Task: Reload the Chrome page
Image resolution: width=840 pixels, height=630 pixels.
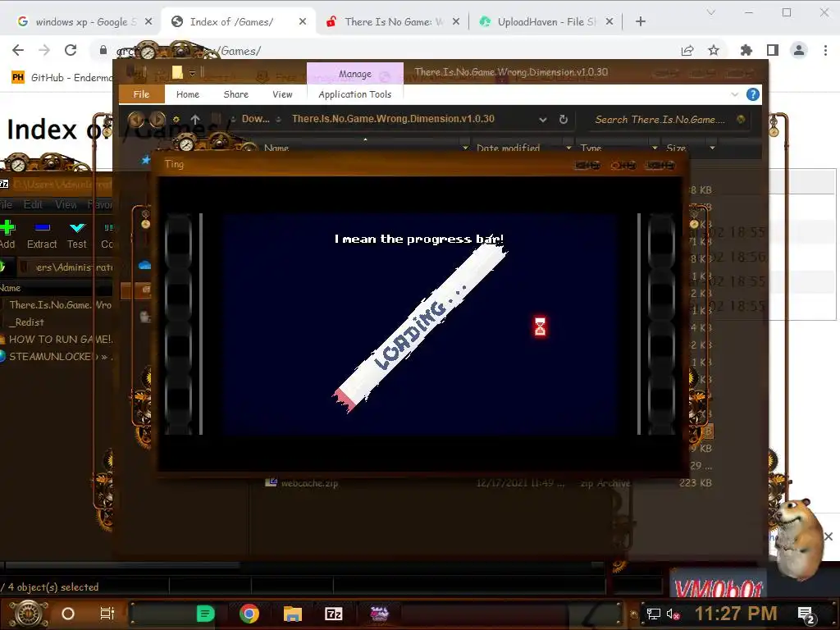Action: [71, 50]
